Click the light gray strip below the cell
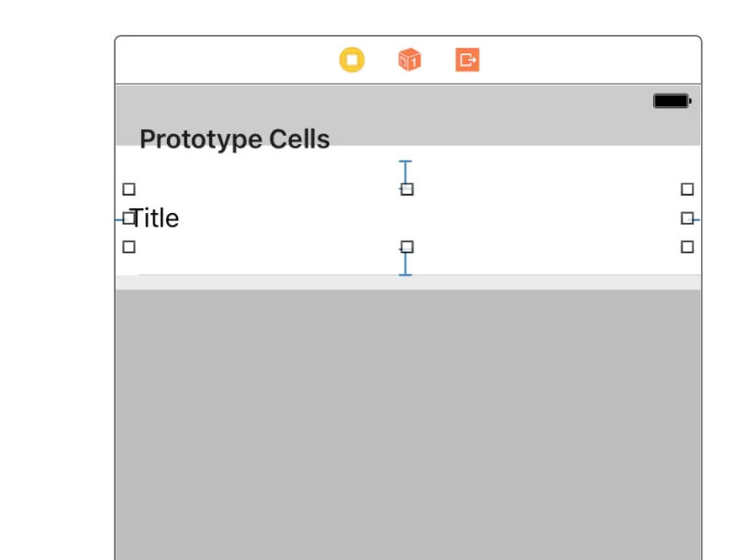 [407, 283]
